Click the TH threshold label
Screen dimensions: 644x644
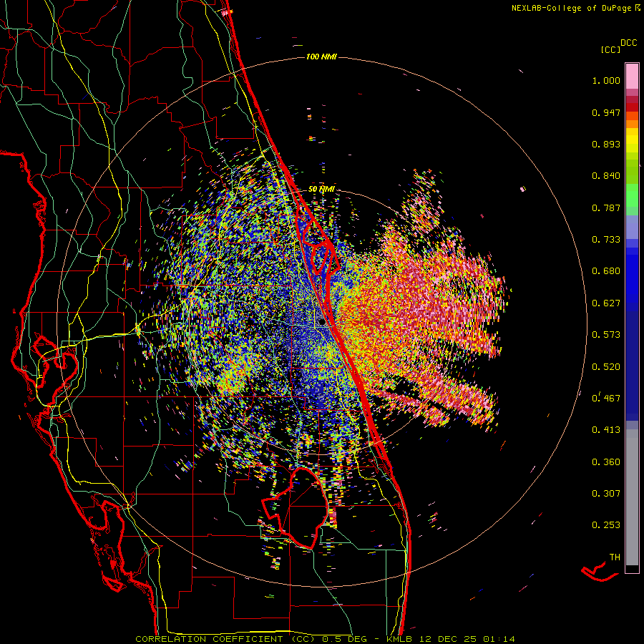tap(615, 557)
